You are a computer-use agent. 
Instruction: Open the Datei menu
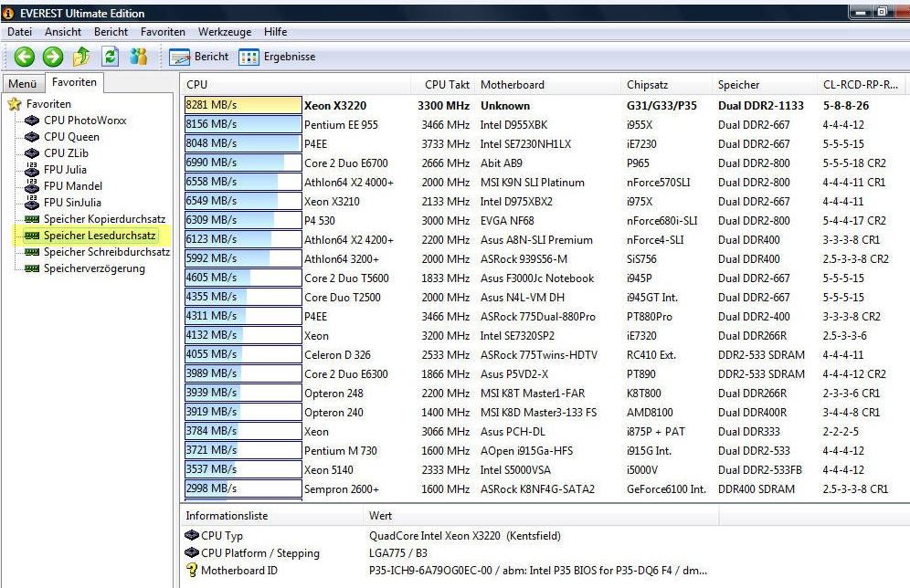click(20, 32)
